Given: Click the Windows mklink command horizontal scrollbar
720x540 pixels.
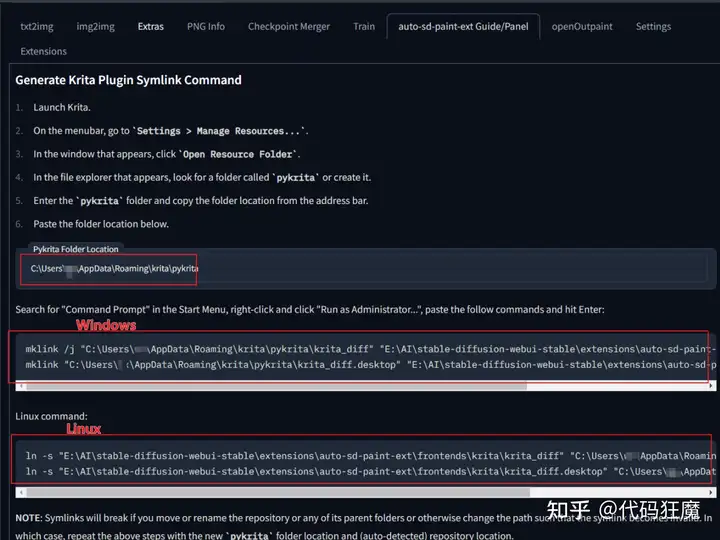Looking at the screenshot, I should click(276, 387).
